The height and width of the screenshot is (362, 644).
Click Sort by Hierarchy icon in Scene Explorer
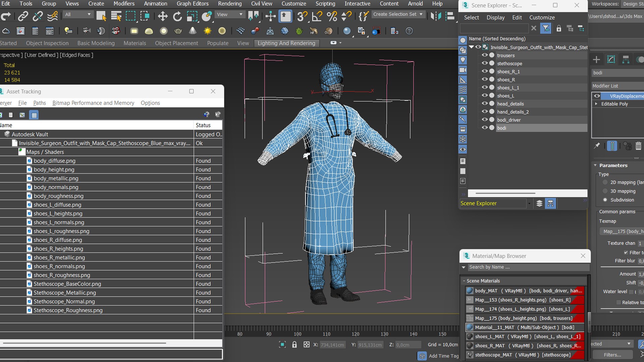(x=550, y=203)
